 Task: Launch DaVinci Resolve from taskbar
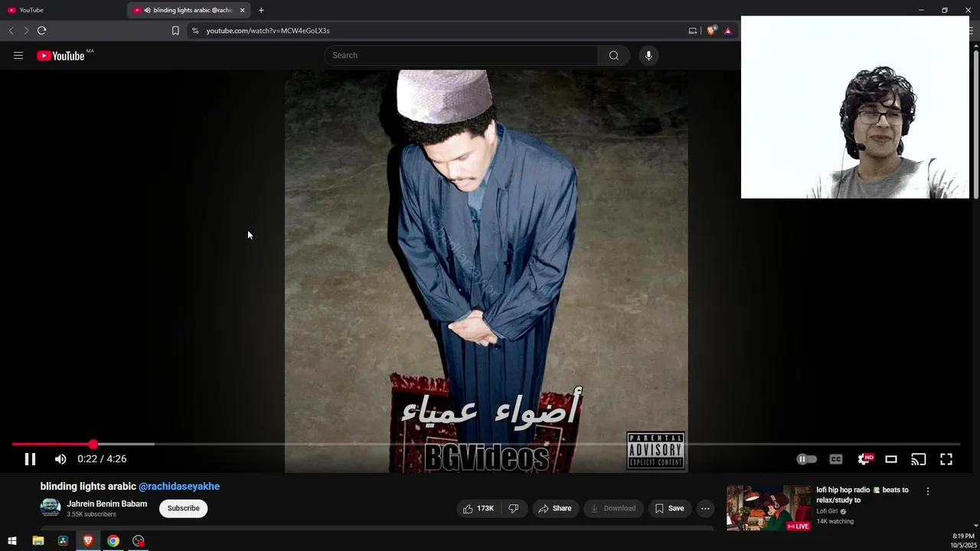coord(64,541)
